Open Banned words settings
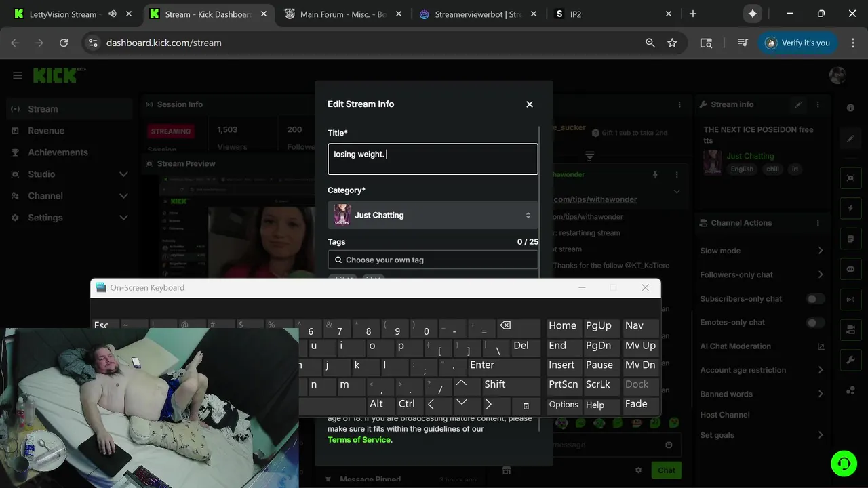The height and width of the screenshot is (488, 868). point(762,394)
